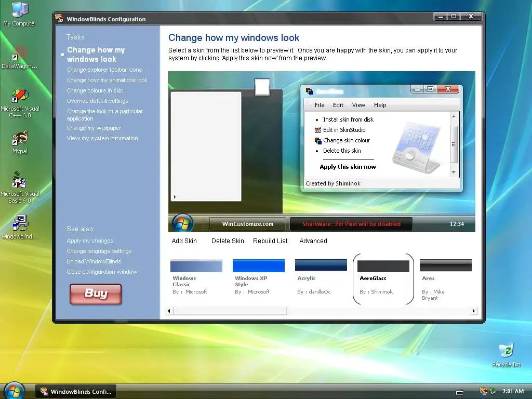This screenshot has height=399, width=532.
Task: Open Change how my windows look task
Action: click(96, 55)
